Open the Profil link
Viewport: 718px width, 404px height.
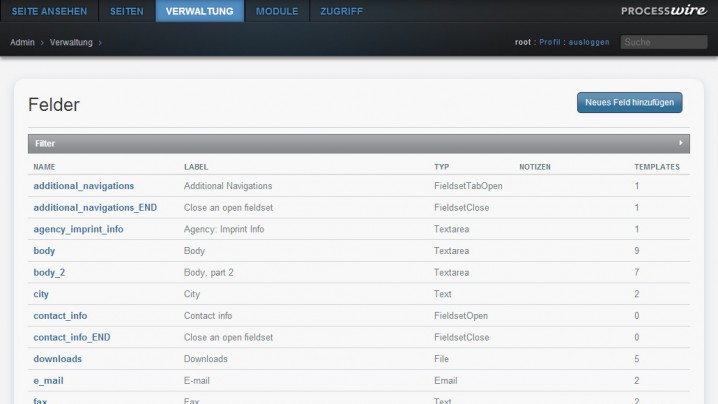(550, 42)
